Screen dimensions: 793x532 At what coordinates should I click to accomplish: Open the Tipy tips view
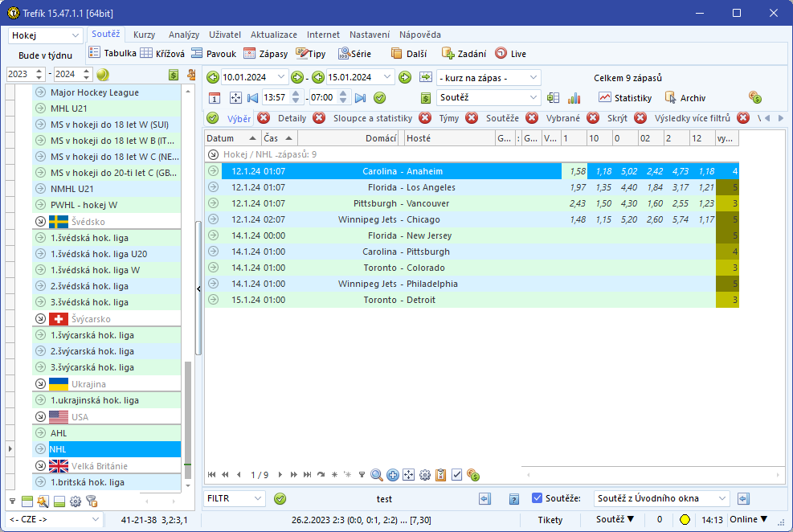[x=310, y=53]
